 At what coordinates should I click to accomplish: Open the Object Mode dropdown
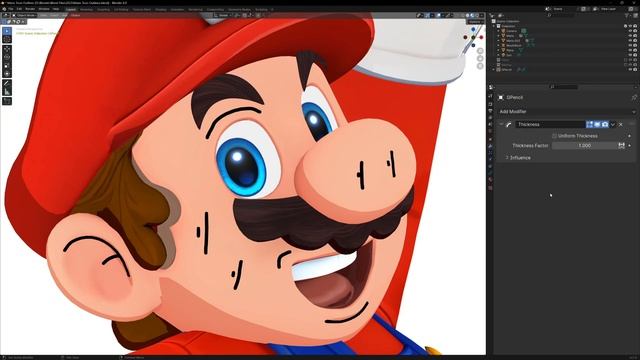coord(24,16)
